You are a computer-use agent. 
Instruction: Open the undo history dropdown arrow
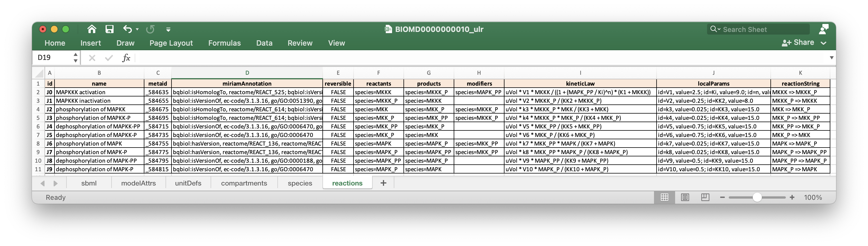137,29
